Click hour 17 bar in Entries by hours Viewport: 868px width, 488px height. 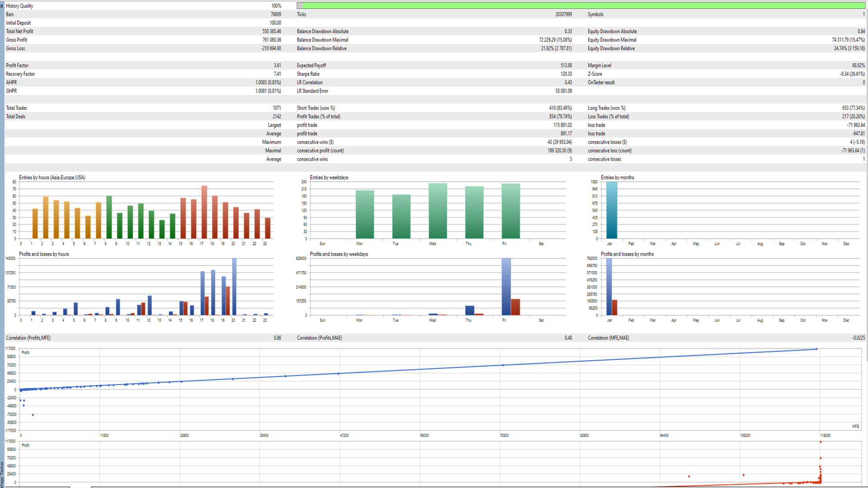point(204,212)
